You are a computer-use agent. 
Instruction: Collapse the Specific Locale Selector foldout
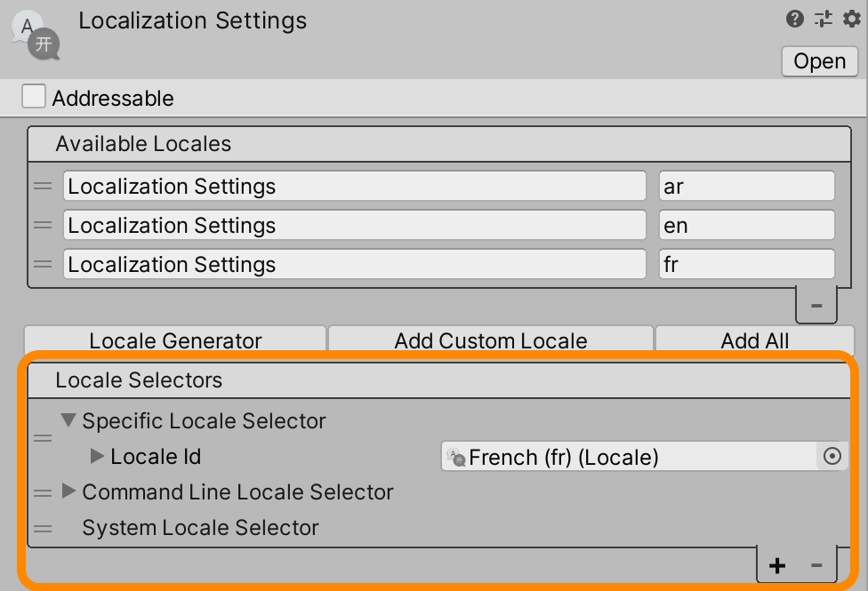point(68,420)
